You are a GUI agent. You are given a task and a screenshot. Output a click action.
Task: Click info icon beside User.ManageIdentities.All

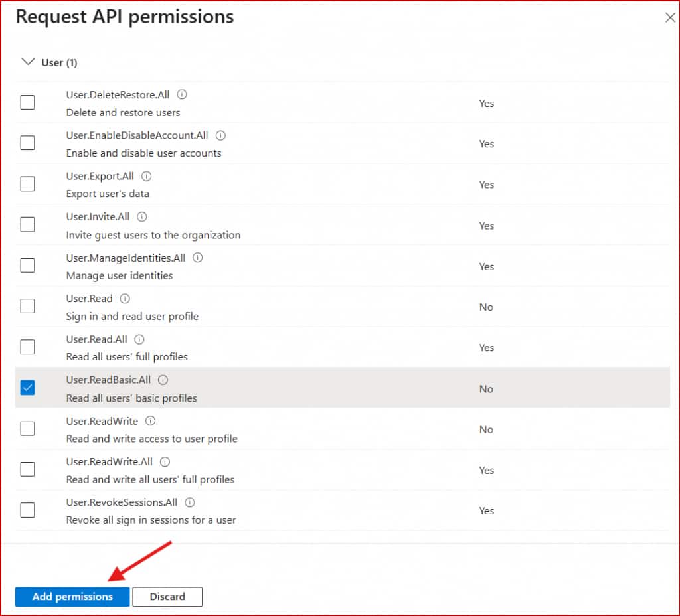[198, 258]
